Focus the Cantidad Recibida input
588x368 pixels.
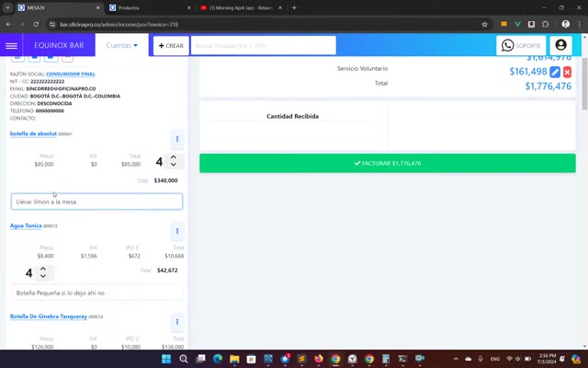click(x=292, y=131)
